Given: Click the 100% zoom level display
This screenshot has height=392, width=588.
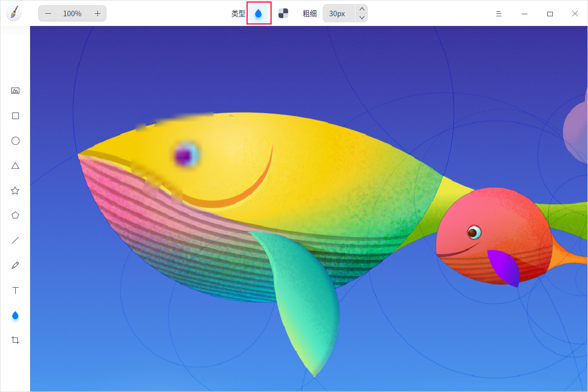Looking at the screenshot, I should pyautogui.click(x=72, y=14).
